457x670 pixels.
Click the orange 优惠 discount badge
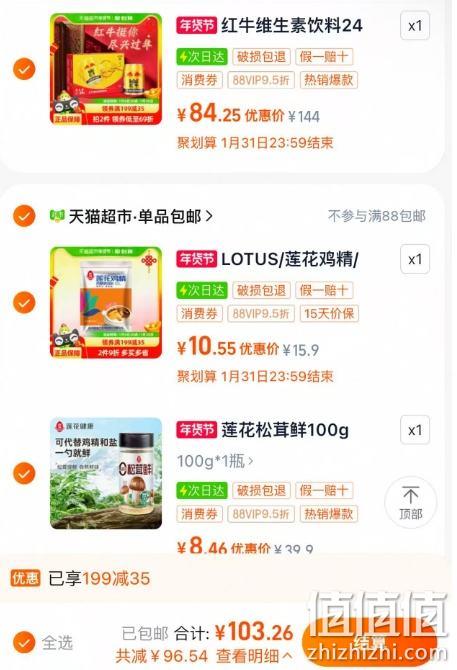(x=25, y=578)
